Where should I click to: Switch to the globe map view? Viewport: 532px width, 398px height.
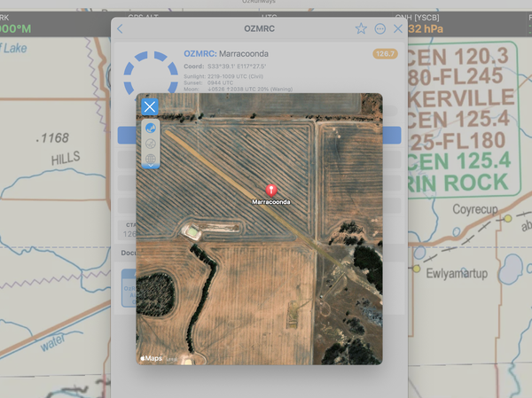tap(150, 160)
